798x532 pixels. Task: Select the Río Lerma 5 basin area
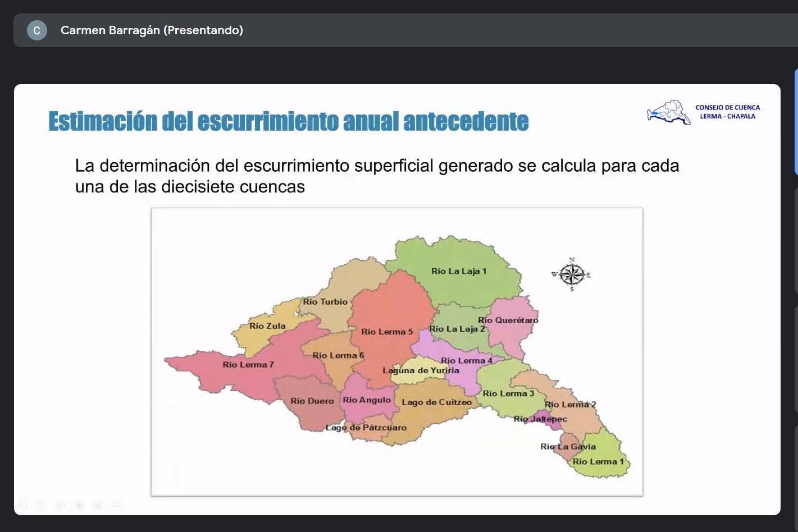pos(387,332)
